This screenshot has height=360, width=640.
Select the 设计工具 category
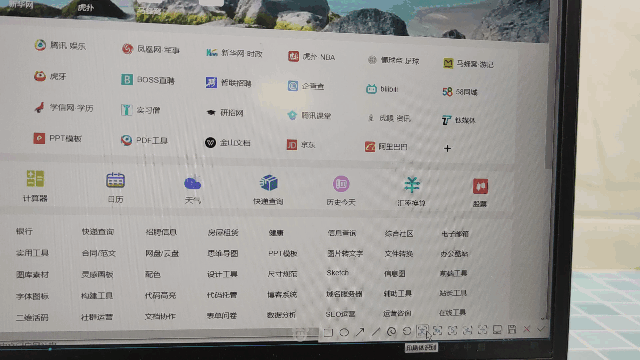[222, 274]
